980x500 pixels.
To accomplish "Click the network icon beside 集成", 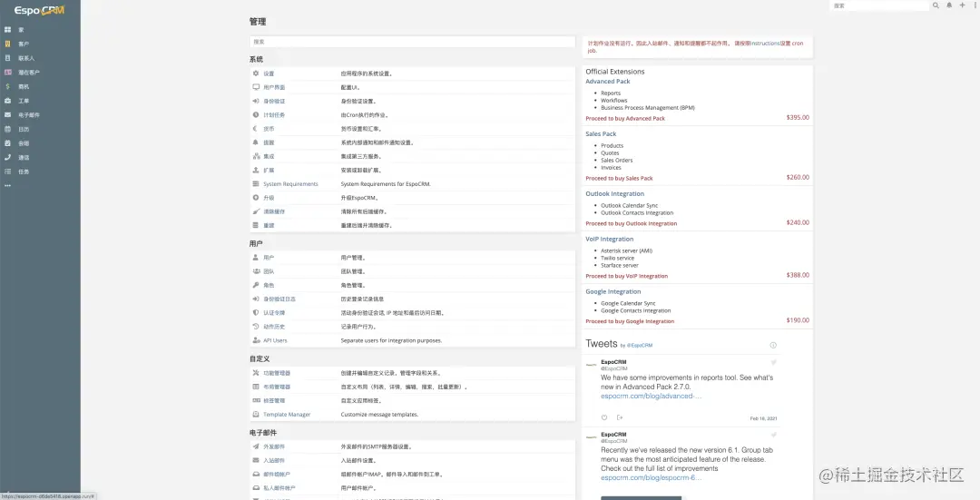I will point(256,156).
